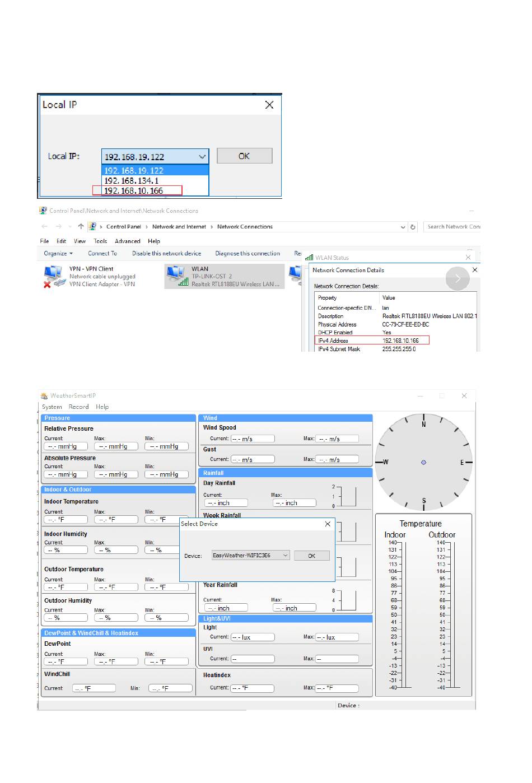
Task: Close the Network Connection Details dialog
Action: [475, 270]
